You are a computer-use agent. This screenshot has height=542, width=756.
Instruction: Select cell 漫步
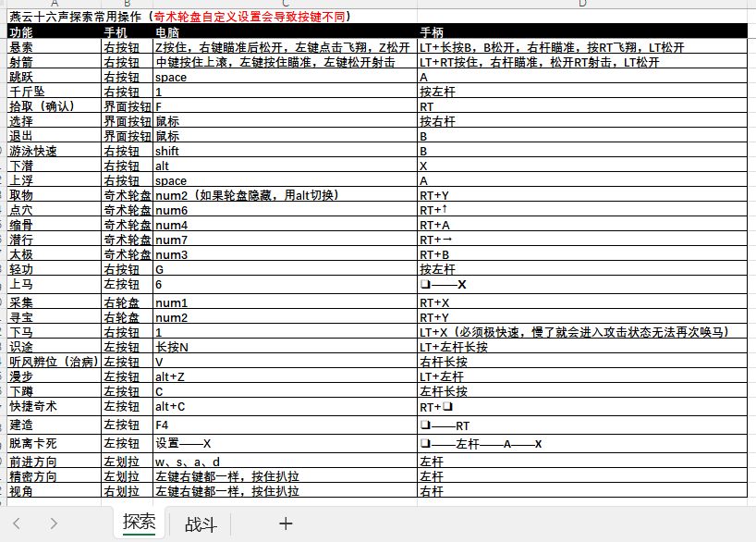pos(54,376)
